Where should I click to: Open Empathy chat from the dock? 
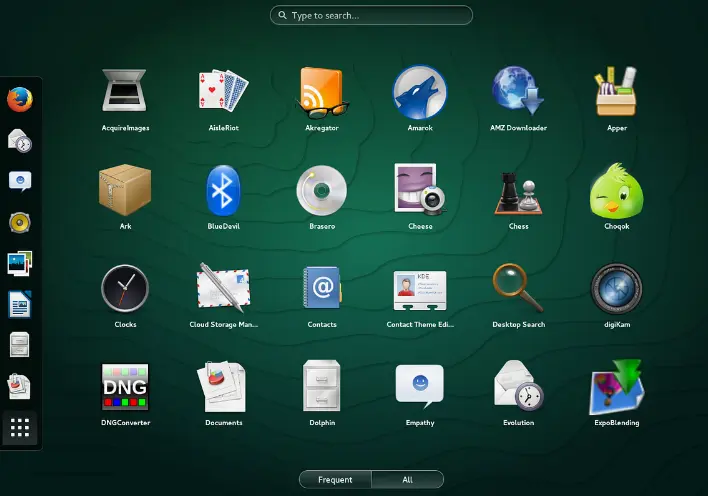click(x=20, y=182)
